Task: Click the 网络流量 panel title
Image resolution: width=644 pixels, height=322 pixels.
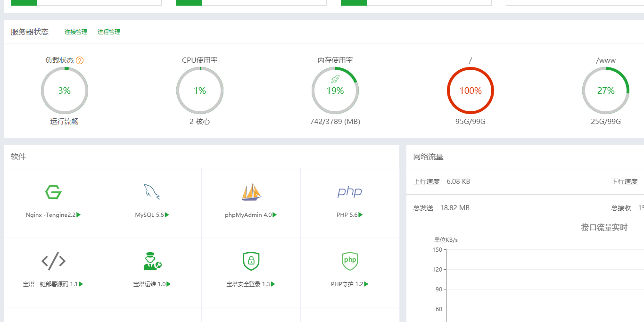Action: click(x=429, y=157)
